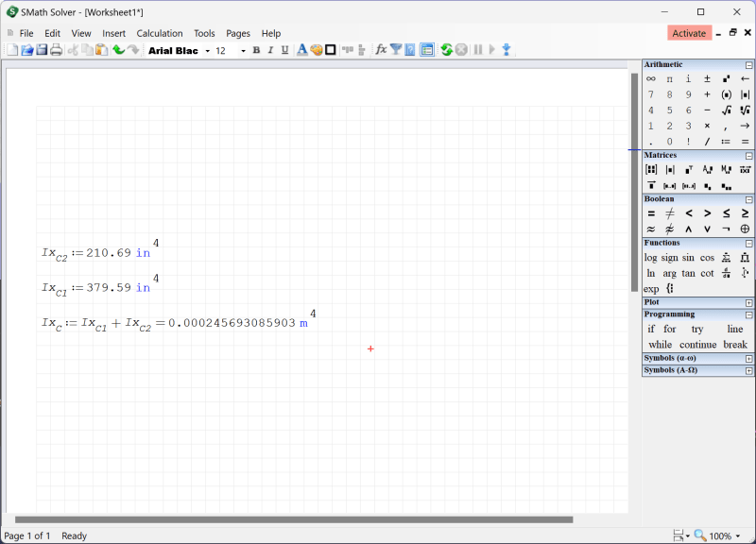Insert the plus-minus sign
Viewport: 756px width, 544px height.
[707, 78]
